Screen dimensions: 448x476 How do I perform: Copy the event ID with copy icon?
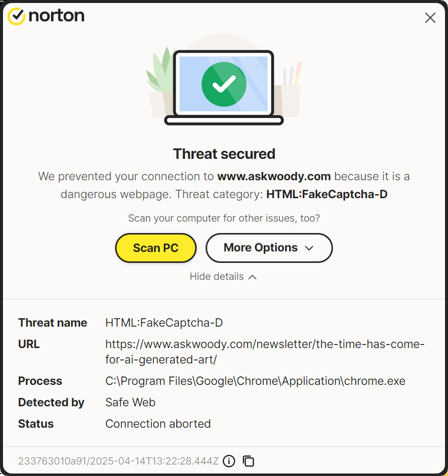248,461
